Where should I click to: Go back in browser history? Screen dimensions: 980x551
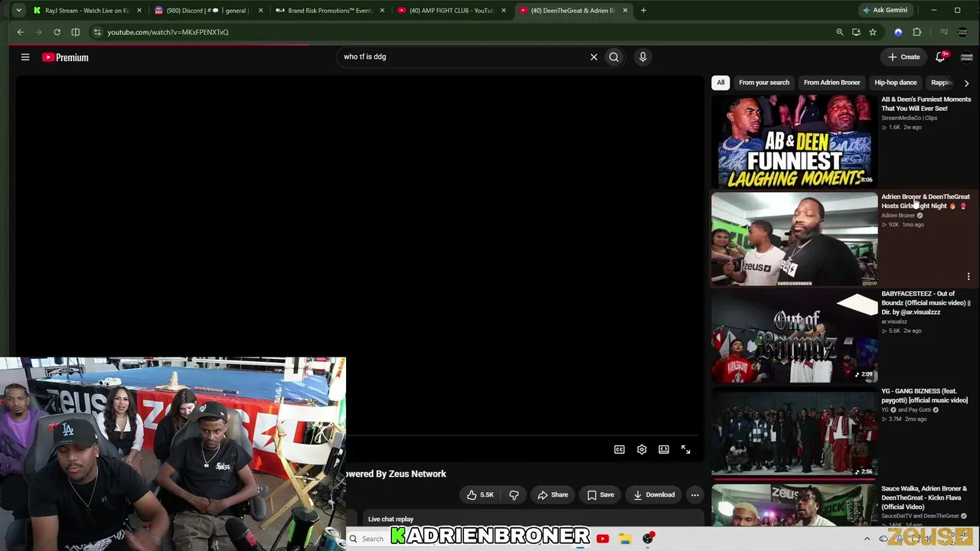point(21,32)
